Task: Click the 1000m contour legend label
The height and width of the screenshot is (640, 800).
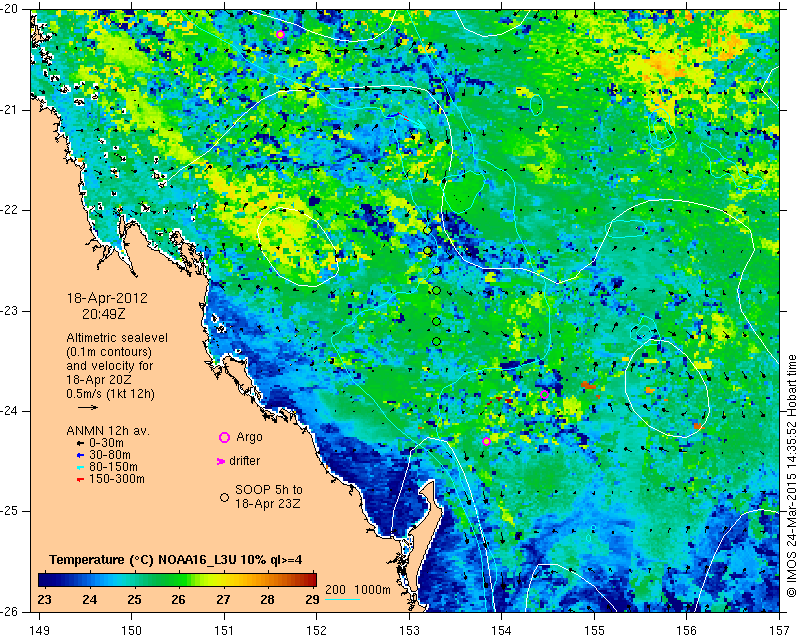Action: click(x=372, y=590)
